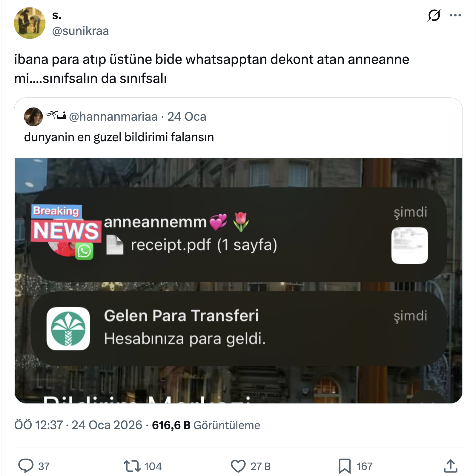This screenshot has width=476, height=476.
Task: Open the display name "s."
Action: click(x=57, y=16)
